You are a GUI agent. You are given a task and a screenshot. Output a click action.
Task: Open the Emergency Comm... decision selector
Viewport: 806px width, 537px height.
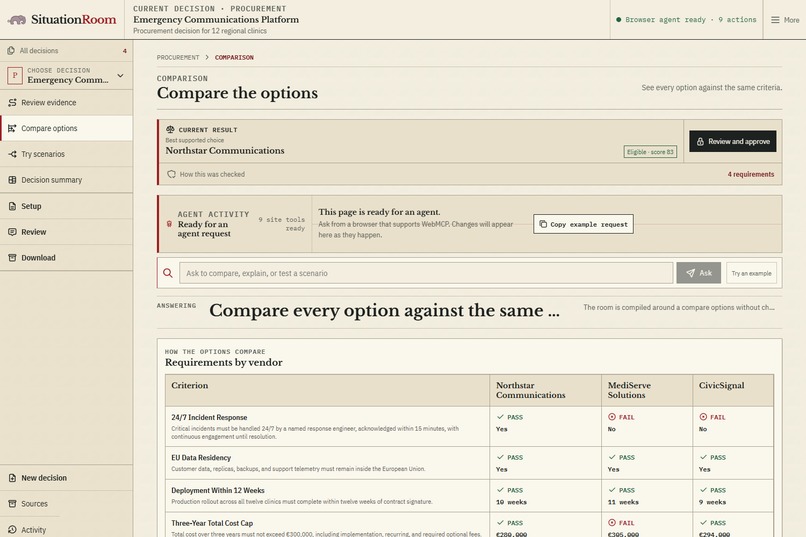(x=66, y=76)
